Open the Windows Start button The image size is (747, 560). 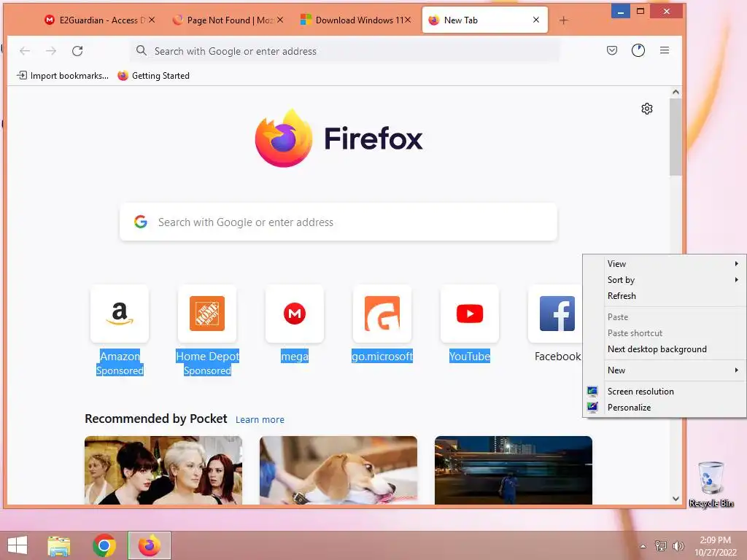[18, 545]
